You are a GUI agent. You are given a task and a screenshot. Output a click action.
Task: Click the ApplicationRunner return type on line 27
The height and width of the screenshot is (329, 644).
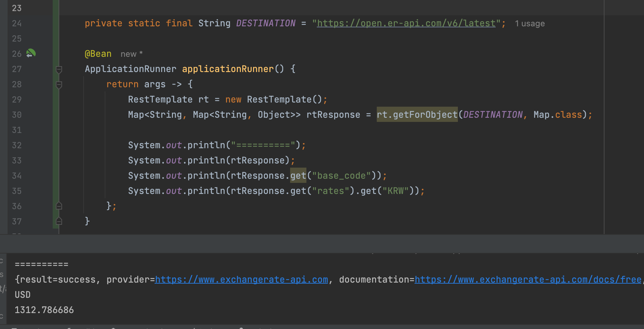point(131,69)
